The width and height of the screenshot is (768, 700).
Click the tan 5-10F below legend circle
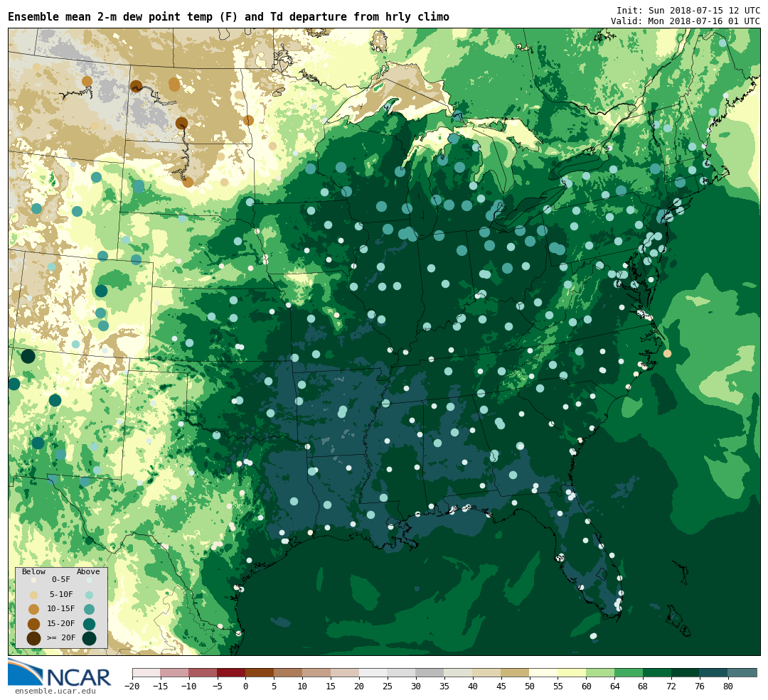click(x=33, y=596)
